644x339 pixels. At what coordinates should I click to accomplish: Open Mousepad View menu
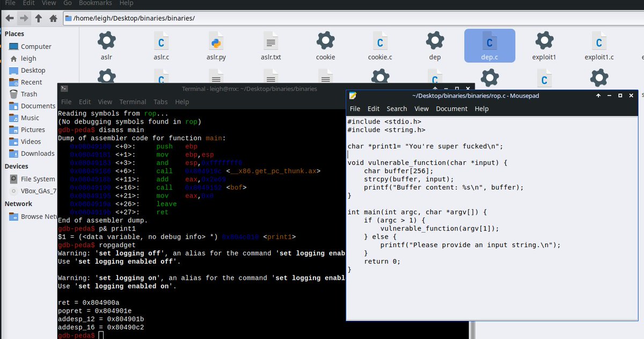[421, 109]
